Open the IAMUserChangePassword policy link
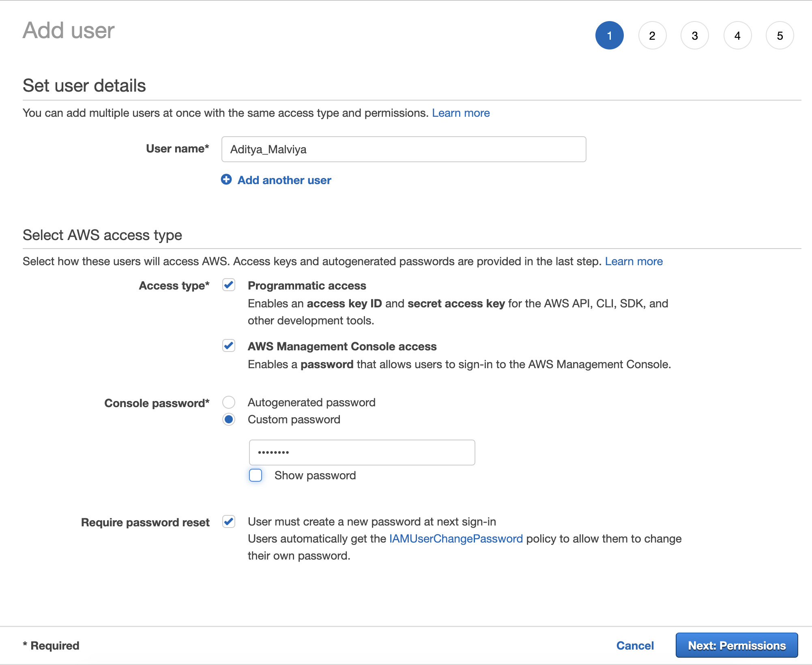Viewport: 812px width, 665px height. click(x=455, y=538)
